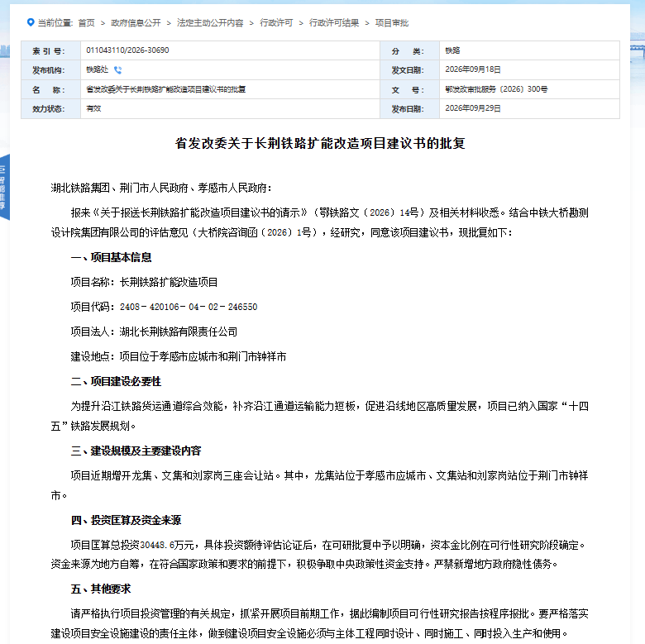
Task: Go to 首页 breadcrumb link
Action: 86,23
